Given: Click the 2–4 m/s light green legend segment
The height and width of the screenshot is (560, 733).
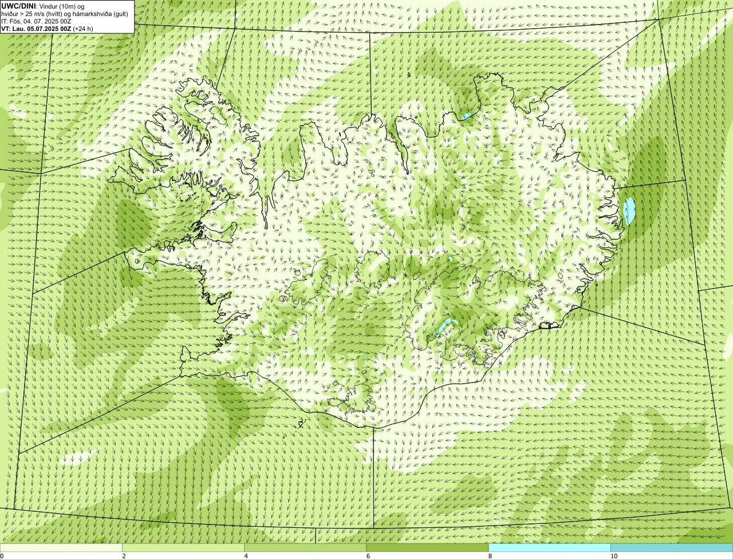Looking at the screenshot, I should click(183, 548).
